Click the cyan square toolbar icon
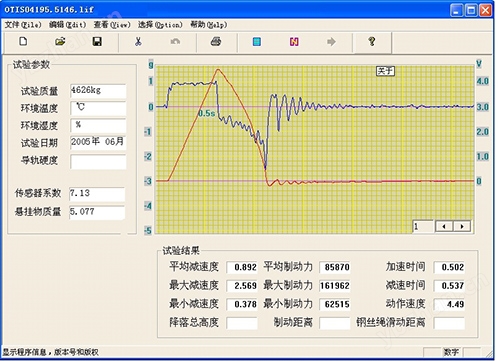Screen dimensions: 500x361 point(257,42)
